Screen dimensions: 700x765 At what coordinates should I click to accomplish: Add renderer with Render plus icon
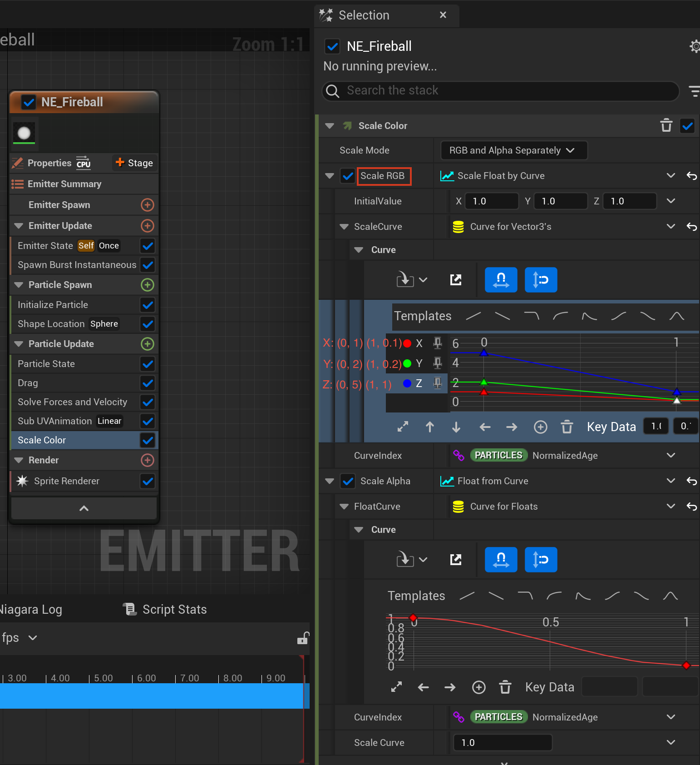click(147, 460)
